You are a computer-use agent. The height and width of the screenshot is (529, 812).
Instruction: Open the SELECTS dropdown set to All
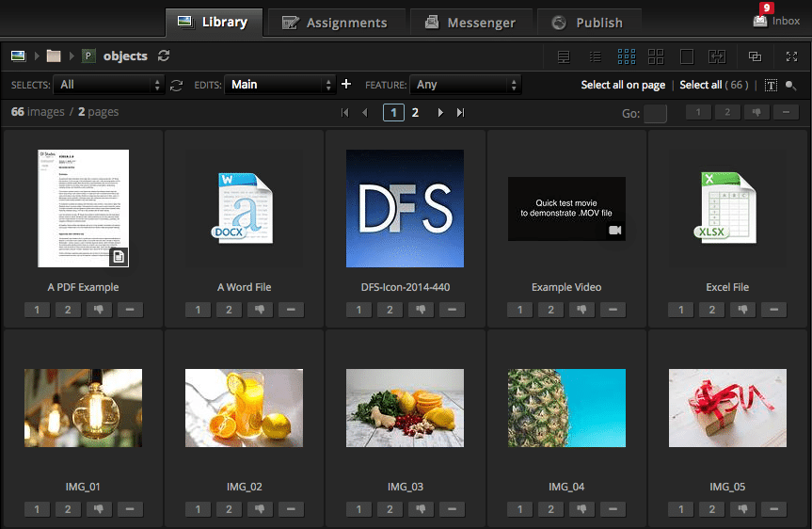(x=109, y=85)
